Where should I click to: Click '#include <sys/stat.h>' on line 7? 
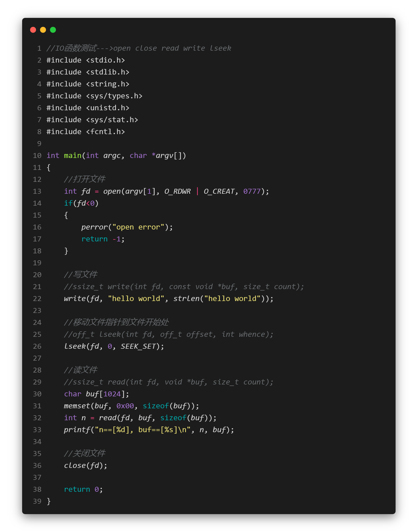coord(92,120)
